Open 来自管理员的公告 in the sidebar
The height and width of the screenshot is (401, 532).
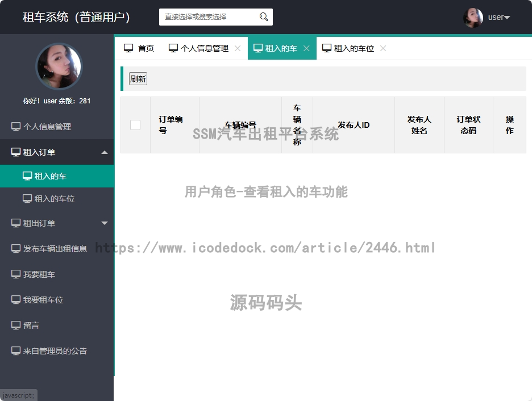point(57,351)
